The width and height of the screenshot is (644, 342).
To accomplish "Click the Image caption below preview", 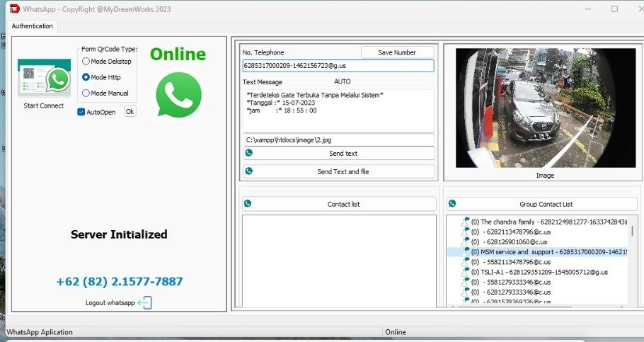I will click(545, 175).
